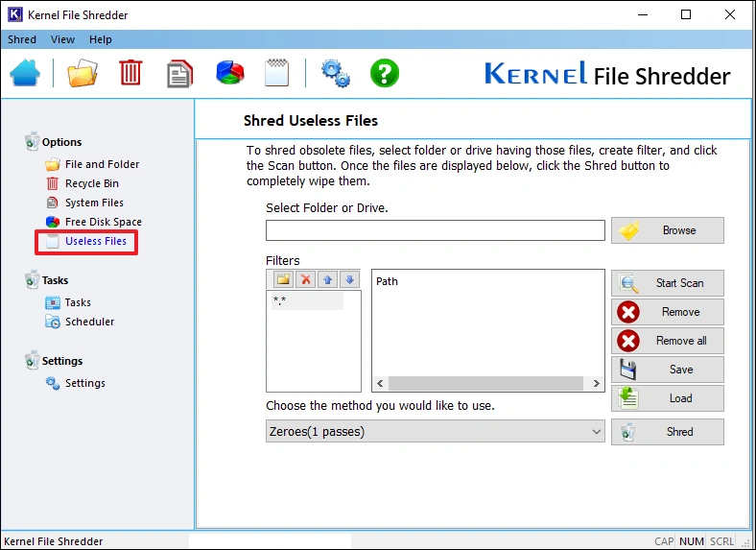Viewport: 756px width, 550px height.
Task: Click the System Files document toolbar icon
Action: (179, 74)
